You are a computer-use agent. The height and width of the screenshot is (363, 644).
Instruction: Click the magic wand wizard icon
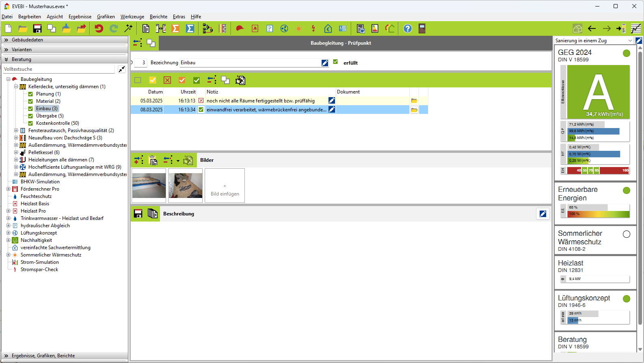pyautogui.click(x=128, y=28)
